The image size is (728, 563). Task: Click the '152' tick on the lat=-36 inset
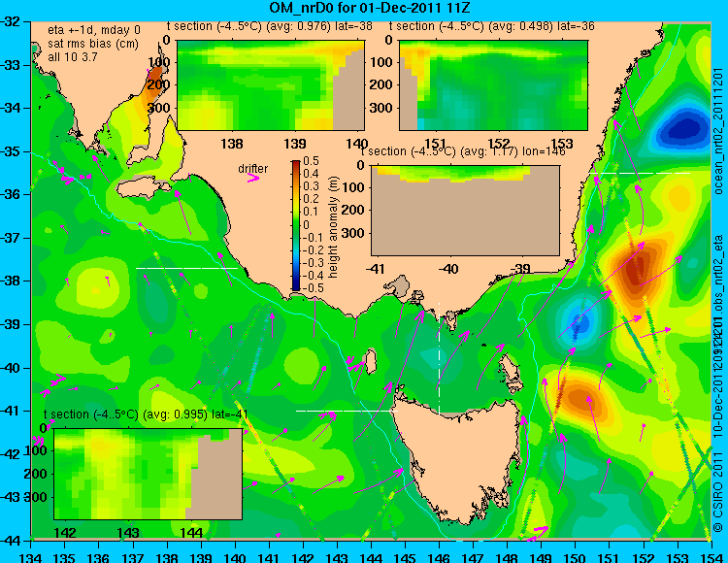tap(499, 144)
